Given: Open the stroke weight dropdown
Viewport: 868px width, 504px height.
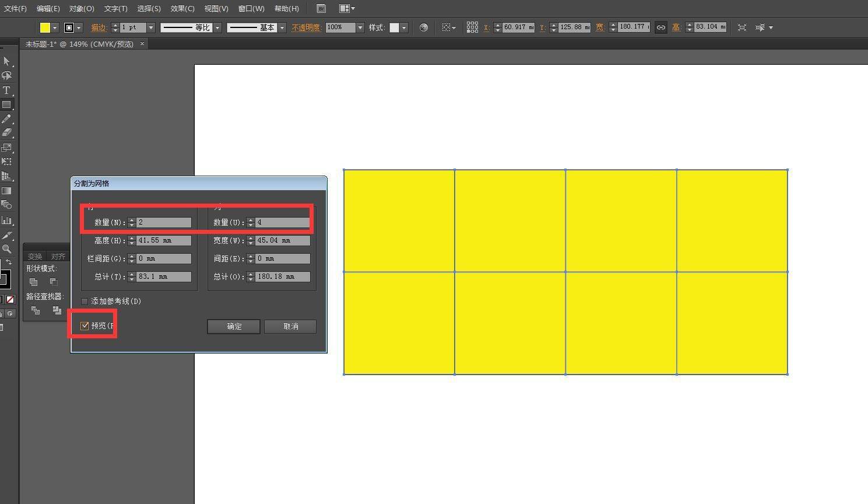Looking at the screenshot, I should 151,27.
